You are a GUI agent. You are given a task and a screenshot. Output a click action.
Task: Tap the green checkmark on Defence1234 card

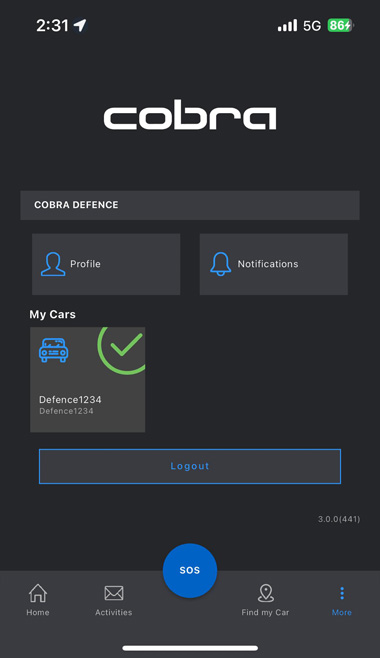pyautogui.click(x=122, y=345)
